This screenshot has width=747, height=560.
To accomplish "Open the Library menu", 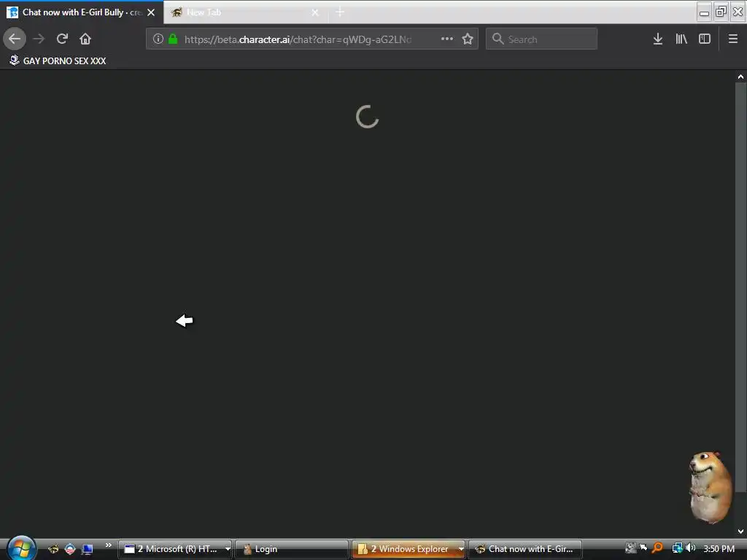I will click(681, 39).
